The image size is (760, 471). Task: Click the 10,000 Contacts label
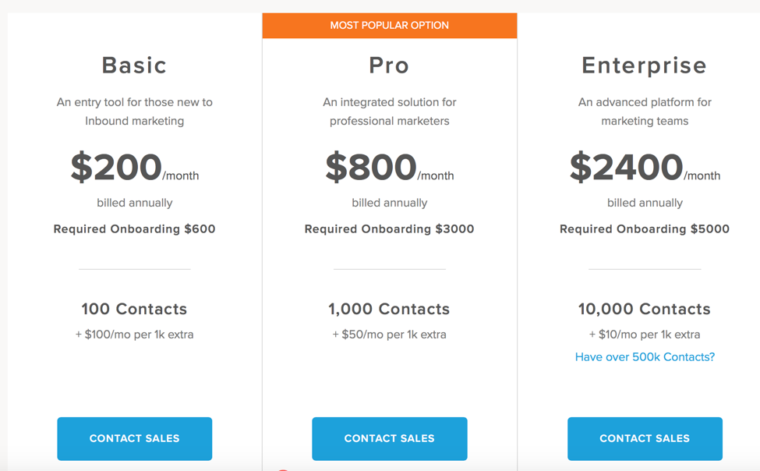pyautogui.click(x=644, y=309)
